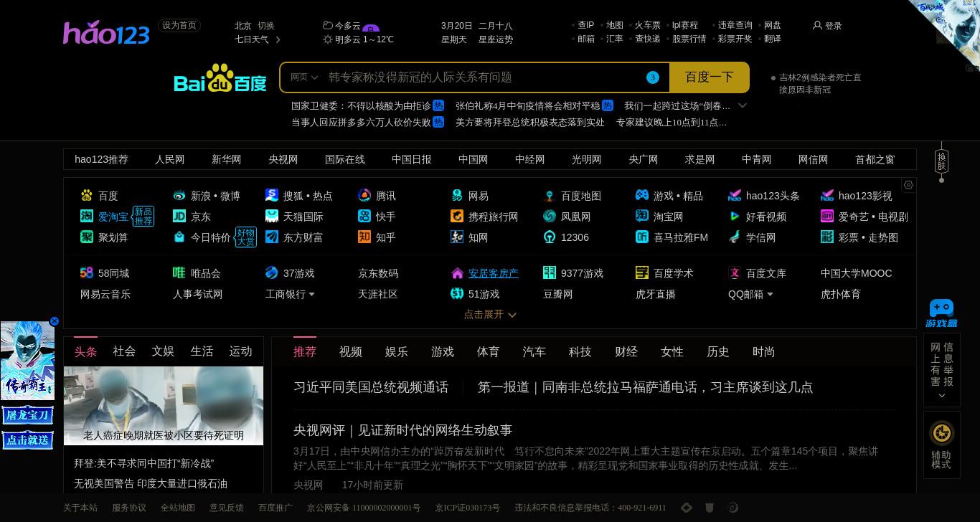This screenshot has width=980, height=522.
Task: Open Sina Weibo icon link
Action: (179, 195)
